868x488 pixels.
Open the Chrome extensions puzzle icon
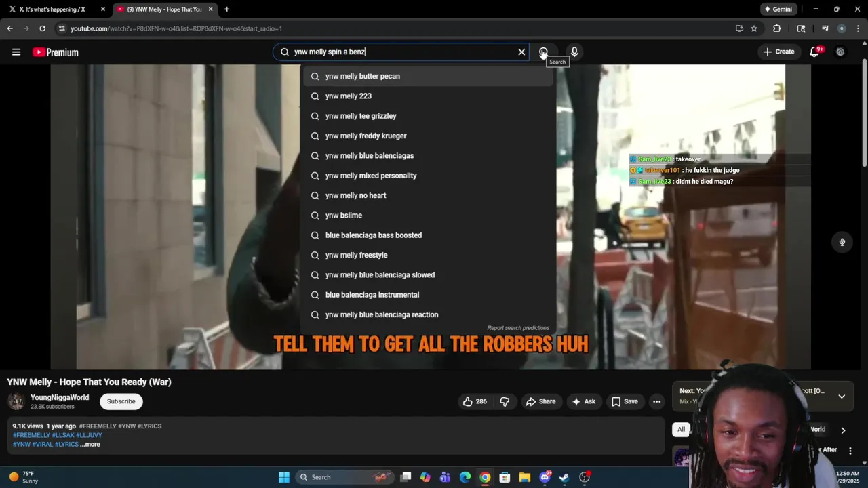click(x=777, y=28)
